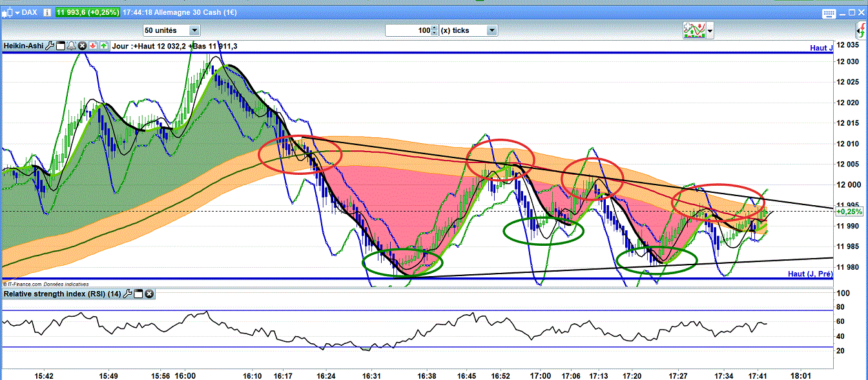
Task: Toggle the RSI panel window icon
Action: pos(138,294)
